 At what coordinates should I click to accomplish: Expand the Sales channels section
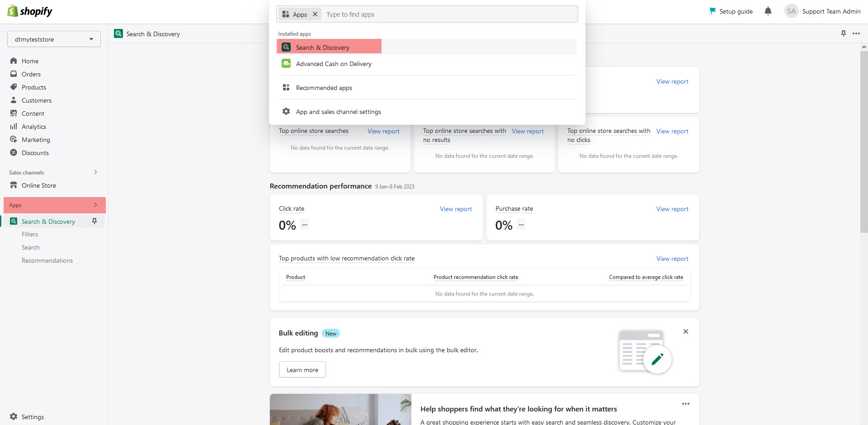[95, 172]
